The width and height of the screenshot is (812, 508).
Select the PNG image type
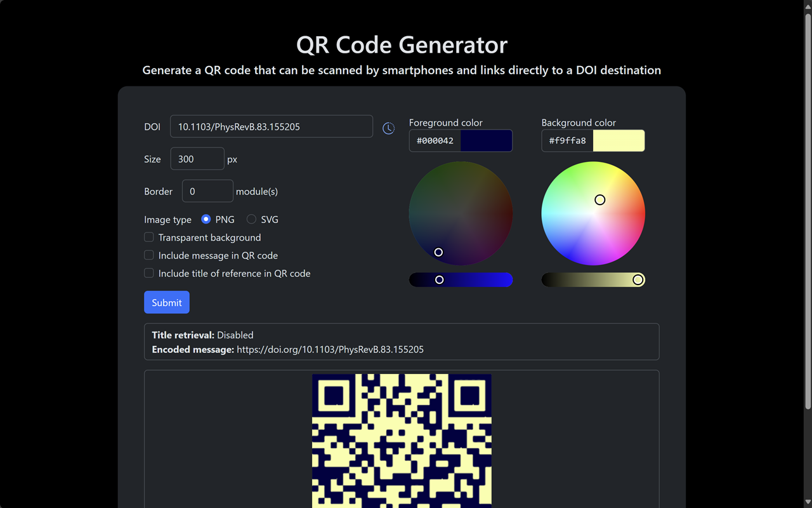tap(206, 218)
